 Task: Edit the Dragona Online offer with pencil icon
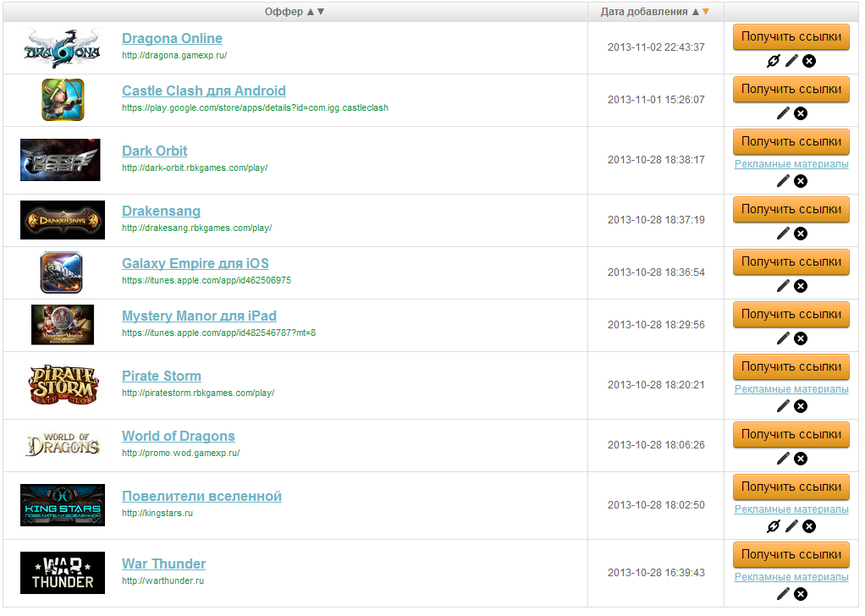791,61
